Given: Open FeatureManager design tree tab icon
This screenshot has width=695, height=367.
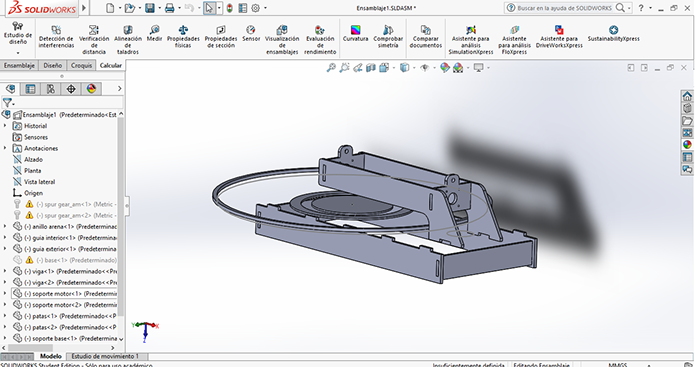Looking at the screenshot, I should [x=11, y=89].
